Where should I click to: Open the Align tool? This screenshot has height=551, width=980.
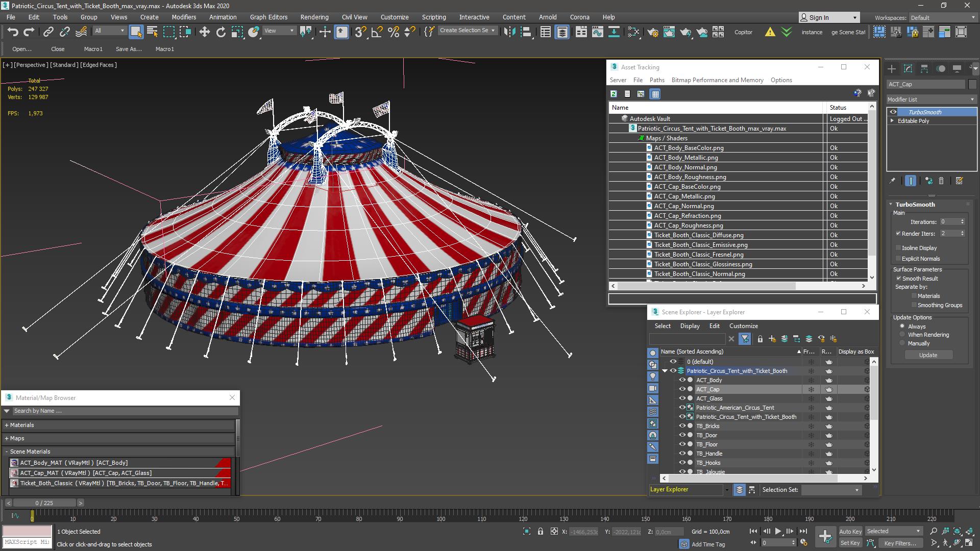[526, 32]
